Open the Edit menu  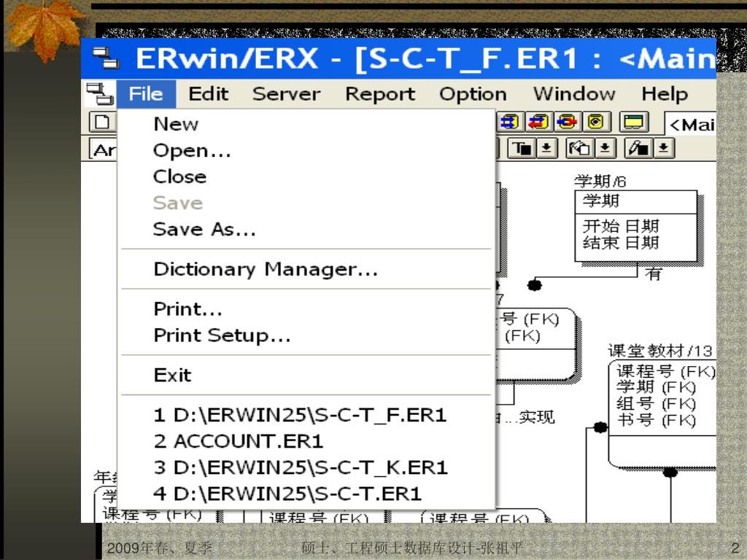point(208,94)
